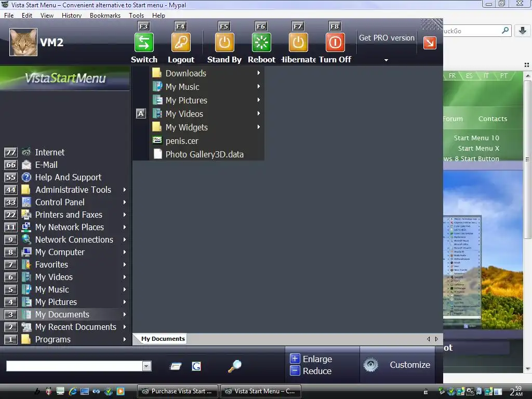Viewport: 532px width, 399px height.
Task: Expand My Videos arrow in left list
Action: click(125, 277)
